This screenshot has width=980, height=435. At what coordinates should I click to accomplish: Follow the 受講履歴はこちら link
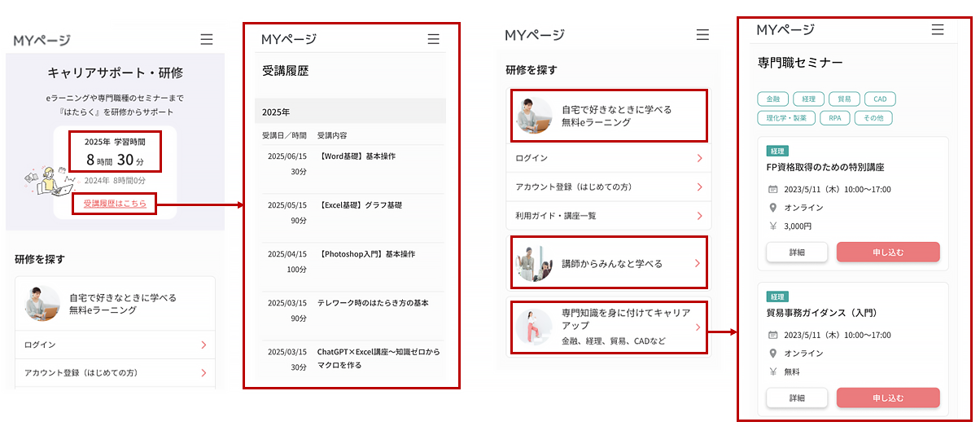point(115,204)
